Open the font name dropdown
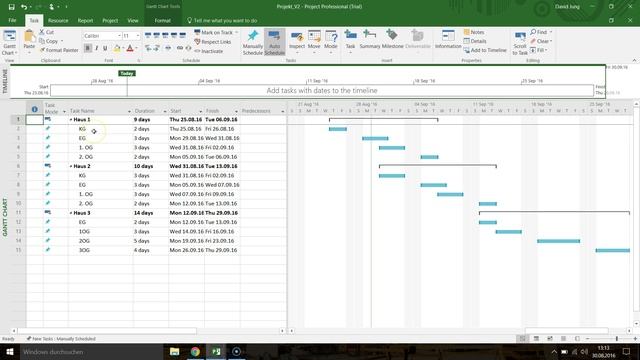The width and height of the screenshot is (640, 360). 119,36
